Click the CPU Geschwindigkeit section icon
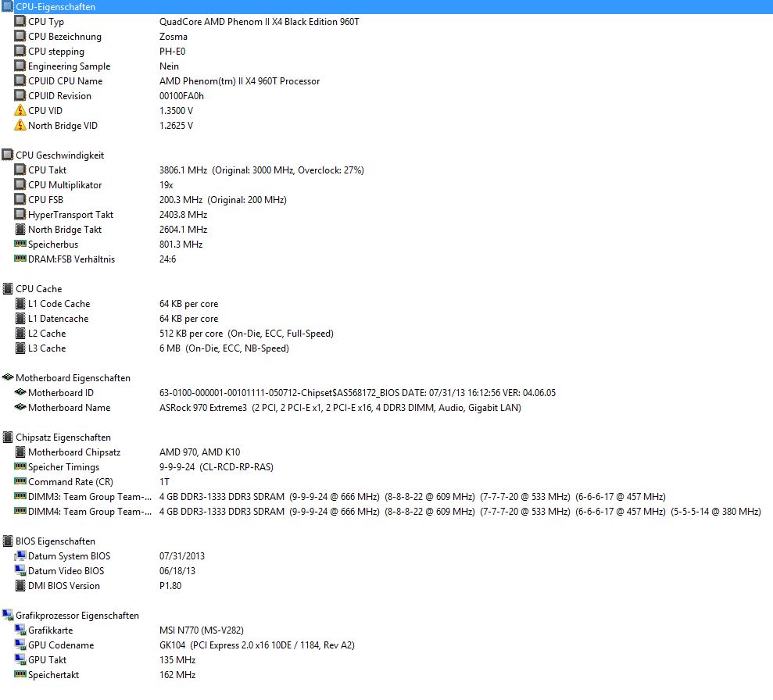Screen dimensions: 773x700 pos(7,155)
